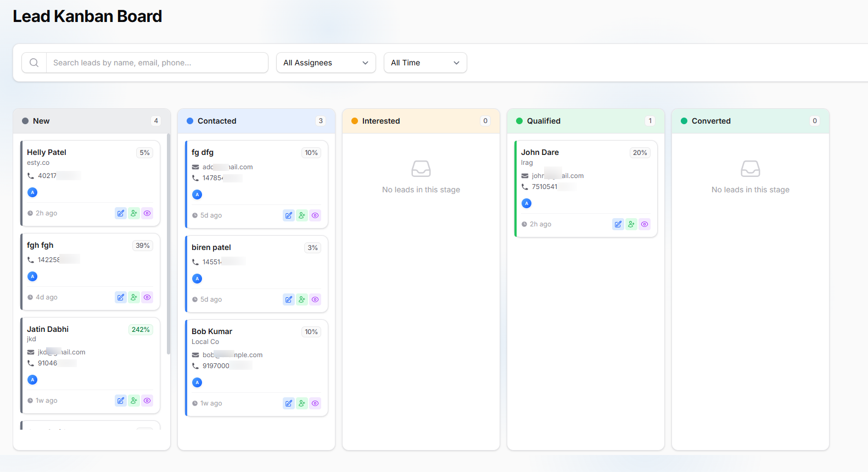Click the Interested column empty inbox icon
This screenshot has height=472, width=868.
coord(421,169)
